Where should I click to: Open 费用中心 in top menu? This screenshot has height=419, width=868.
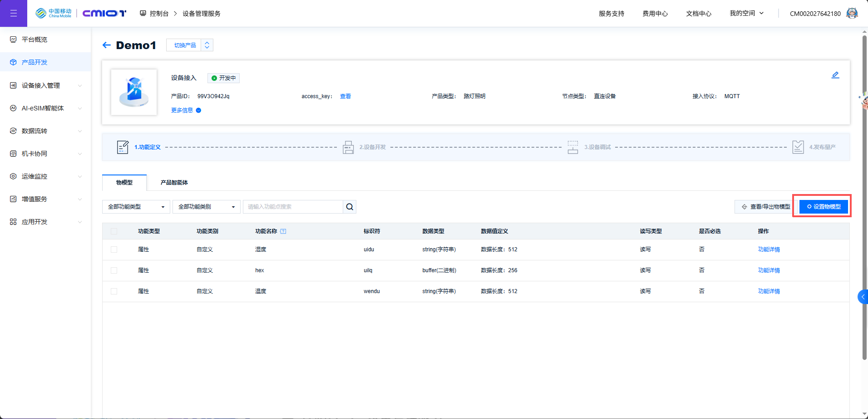(655, 14)
